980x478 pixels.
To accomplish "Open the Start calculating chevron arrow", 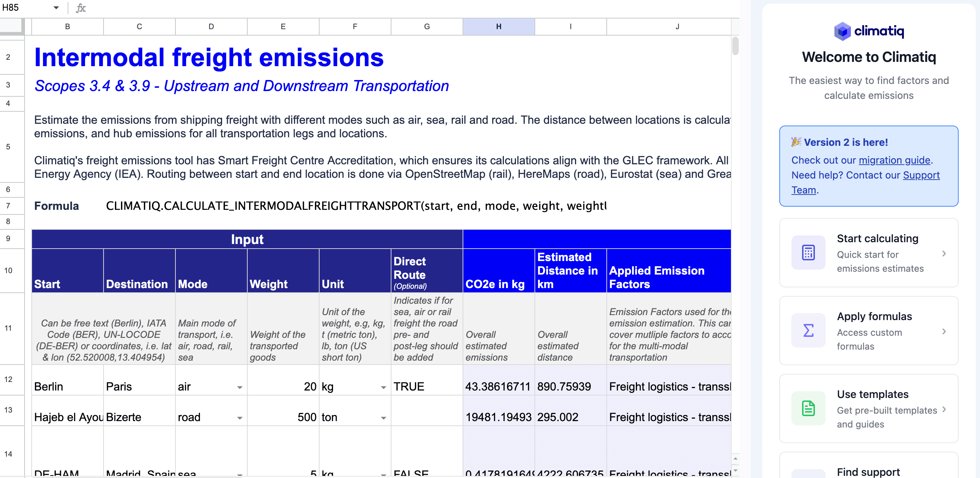I will tap(944, 253).
